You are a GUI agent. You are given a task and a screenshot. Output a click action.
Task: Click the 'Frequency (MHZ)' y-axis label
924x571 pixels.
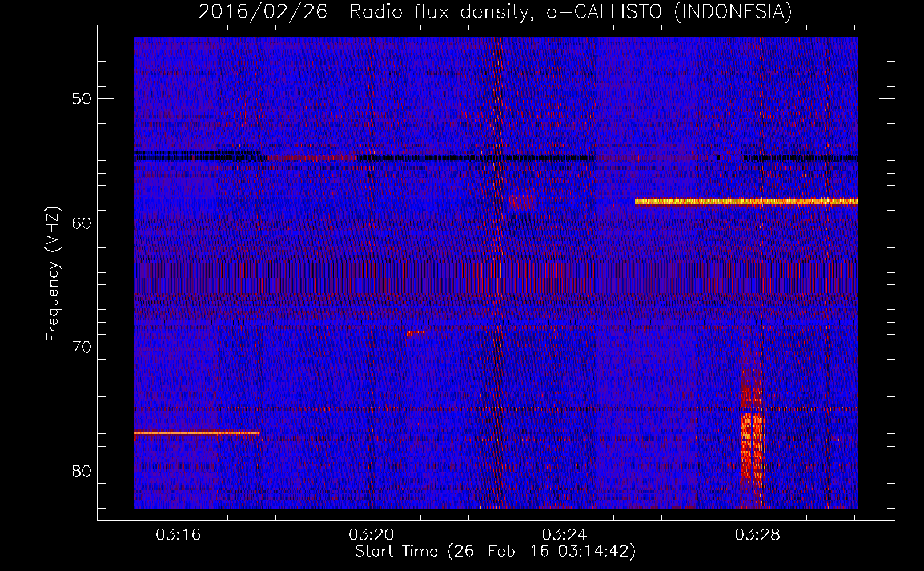(x=53, y=274)
